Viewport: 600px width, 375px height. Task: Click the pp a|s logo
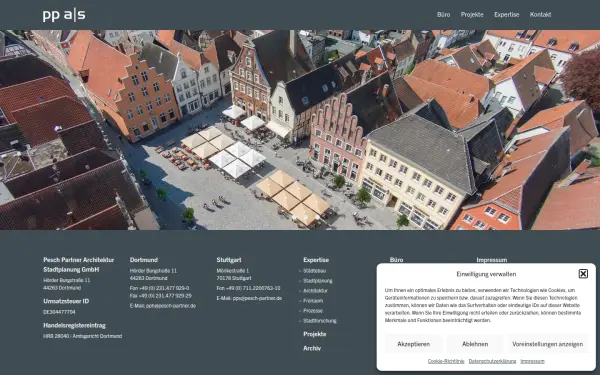click(x=64, y=15)
